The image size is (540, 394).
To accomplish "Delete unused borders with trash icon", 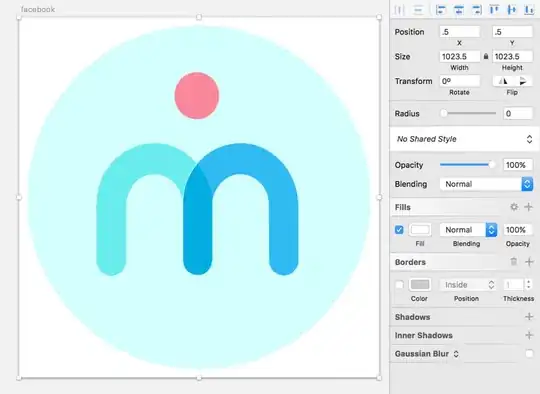I will (x=513, y=262).
